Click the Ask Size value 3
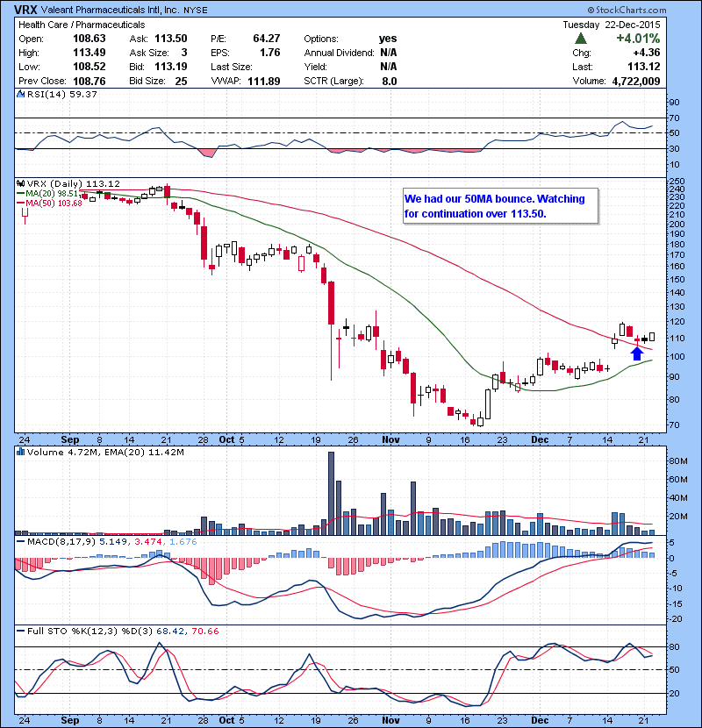Image resolution: width=702 pixels, height=728 pixels. pos(184,53)
